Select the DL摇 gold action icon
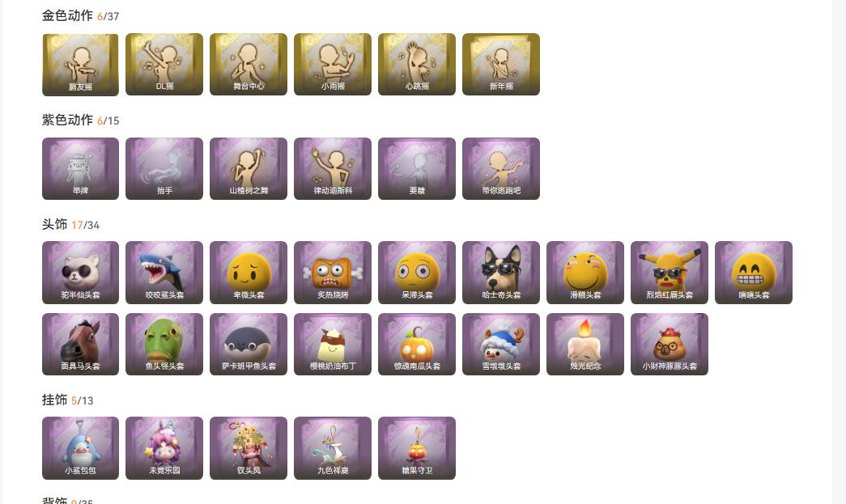Image resolution: width=846 pixels, height=504 pixels. tap(164, 65)
